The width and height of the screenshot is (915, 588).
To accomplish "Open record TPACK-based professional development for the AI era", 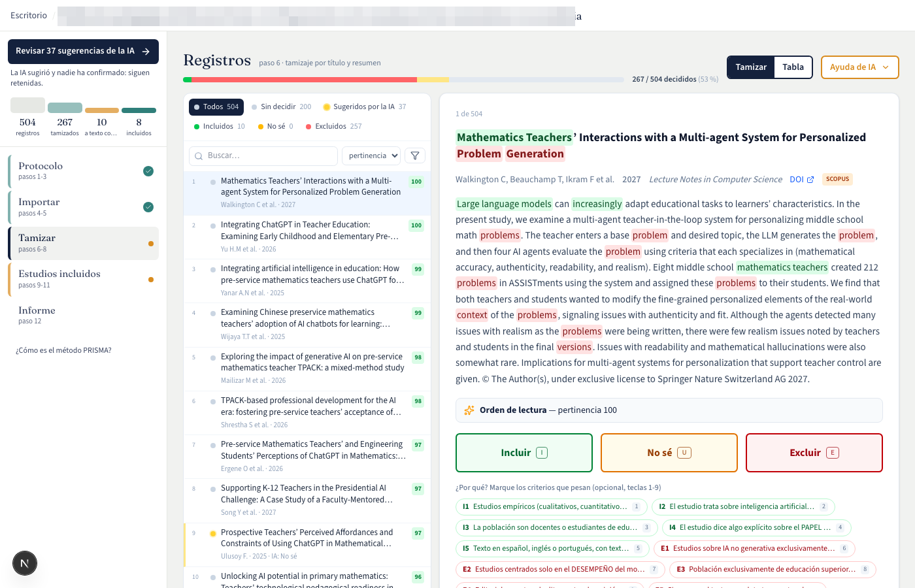I will tap(307, 413).
